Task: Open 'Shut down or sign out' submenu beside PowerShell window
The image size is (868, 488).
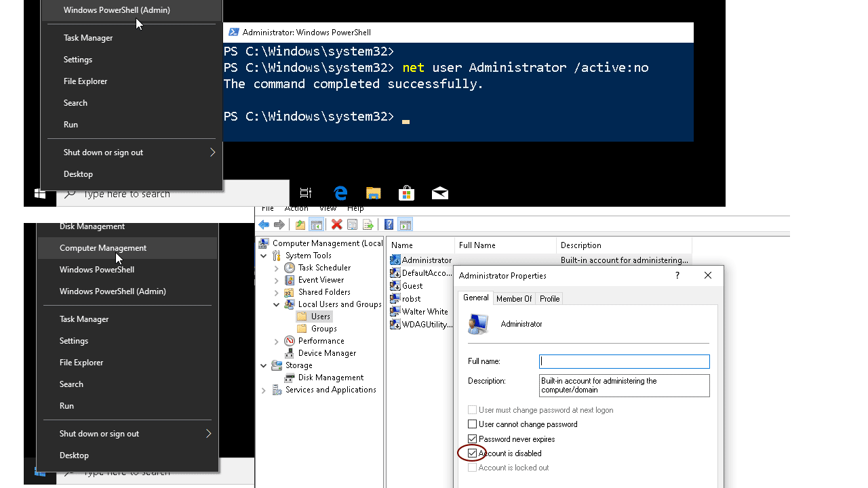Action: pyautogui.click(x=132, y=152)
